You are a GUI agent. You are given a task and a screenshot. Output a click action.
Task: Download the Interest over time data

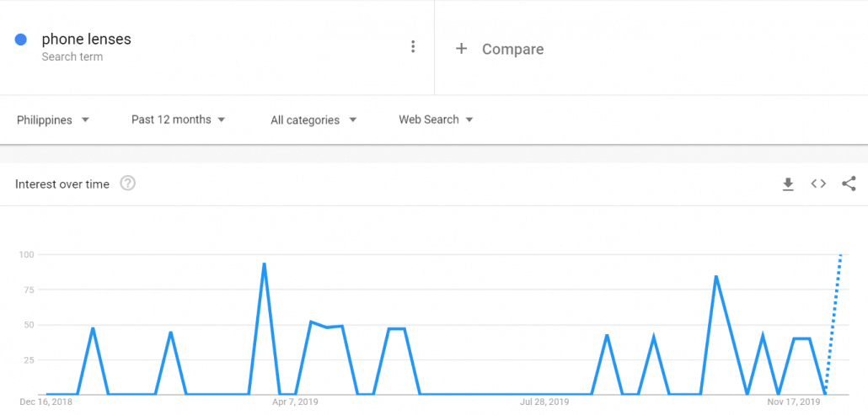pos(788,184)
